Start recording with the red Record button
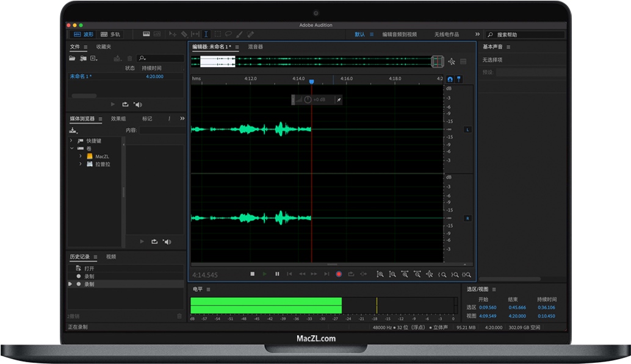The width and height of the screenshot is (631, 364). point(339,274)
